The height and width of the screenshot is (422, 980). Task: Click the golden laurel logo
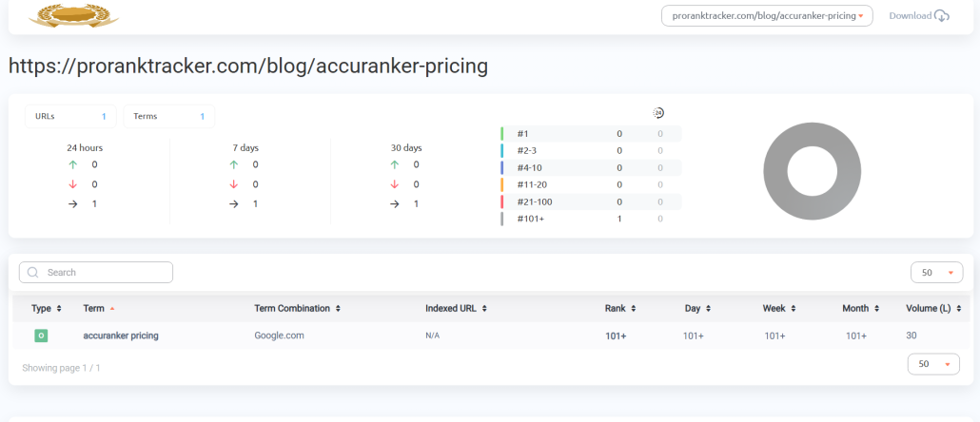(x=74, y=15)
